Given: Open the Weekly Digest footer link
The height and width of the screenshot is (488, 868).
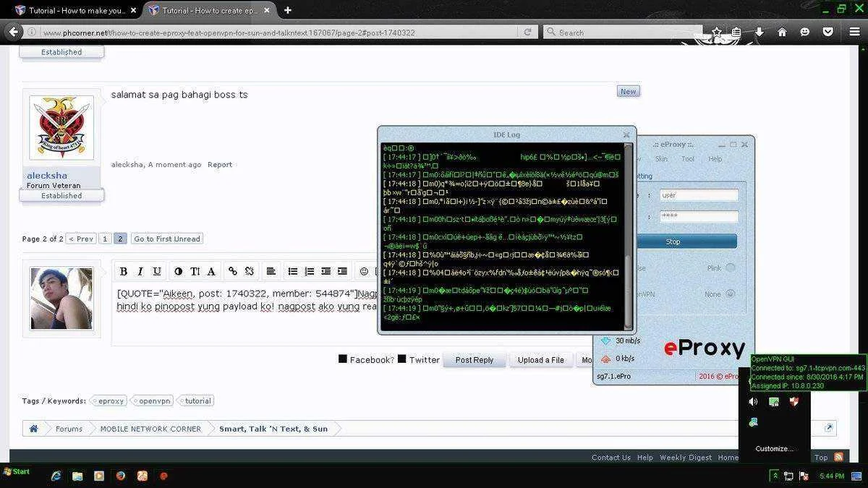Looking at the screenshot, I should 686,458.
